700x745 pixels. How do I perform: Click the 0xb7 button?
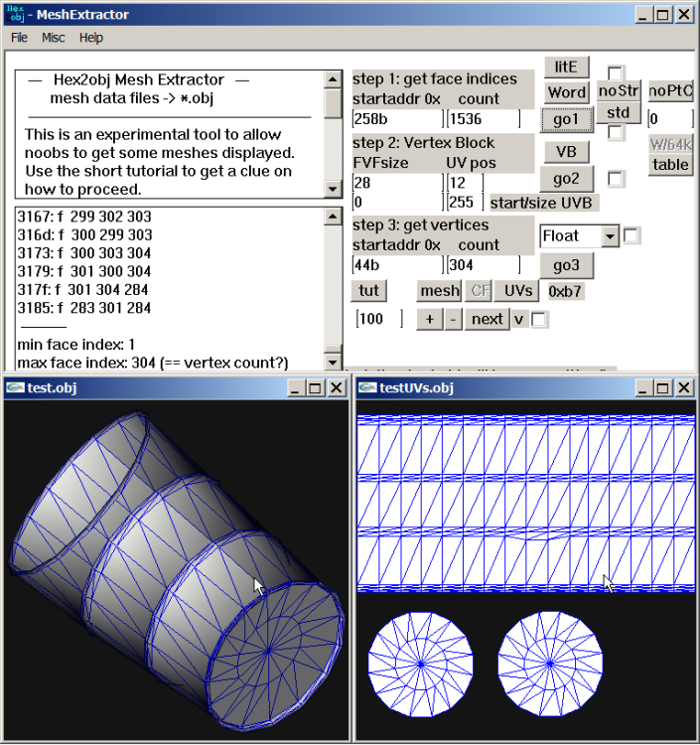565,291
